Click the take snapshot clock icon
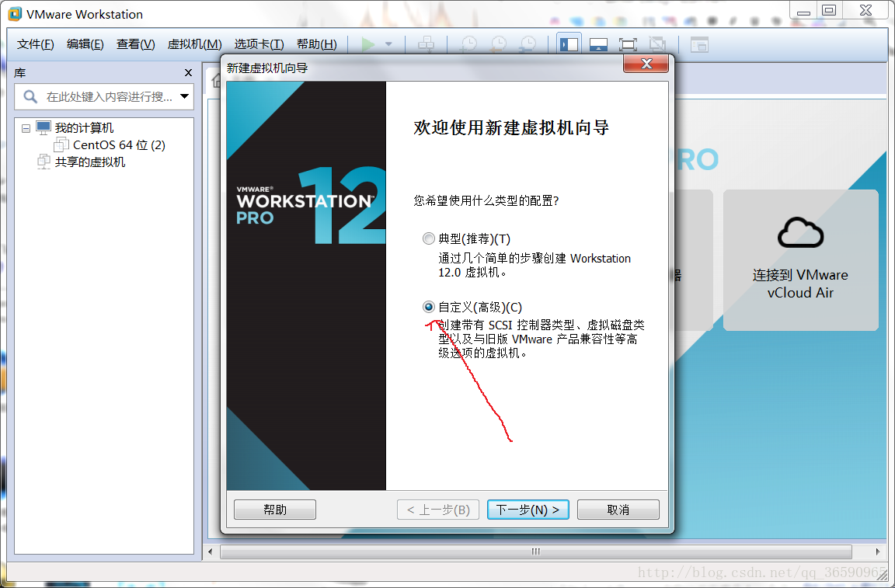Screen dimensions: 895x588 click(x=468, y=44)
